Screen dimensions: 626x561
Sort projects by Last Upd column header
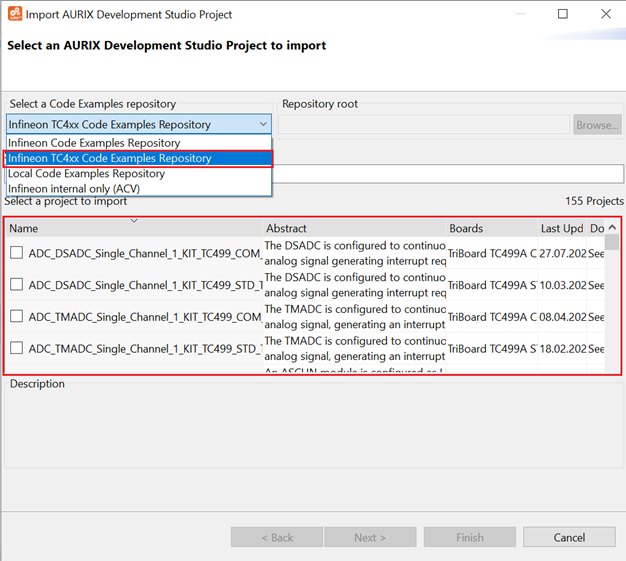(562, 228)
